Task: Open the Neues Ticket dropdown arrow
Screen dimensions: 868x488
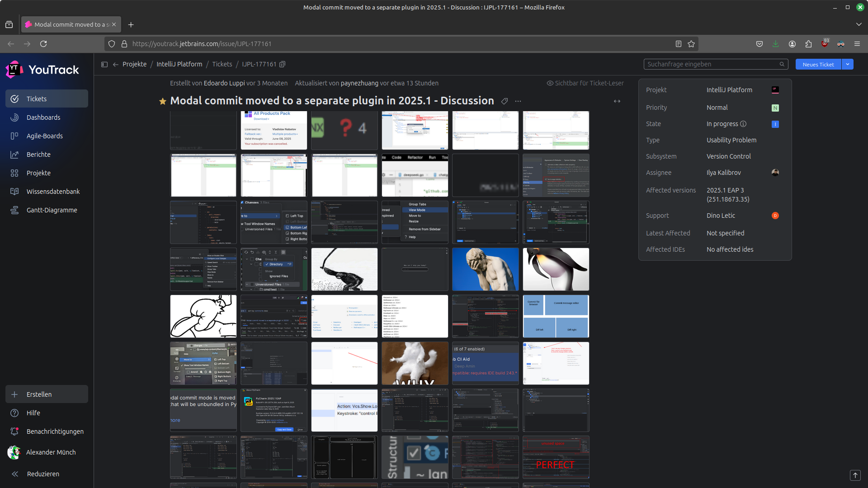Action: click(848, 64)
